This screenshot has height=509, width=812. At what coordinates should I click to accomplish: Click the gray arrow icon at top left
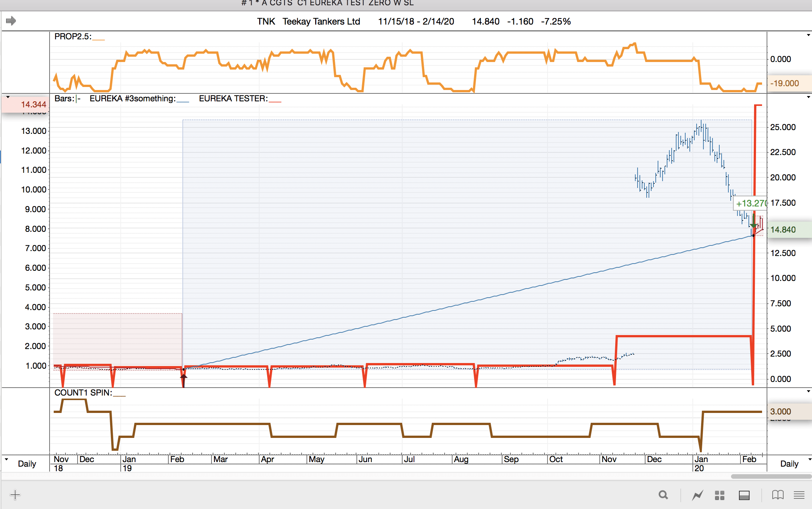click(11, 21)
